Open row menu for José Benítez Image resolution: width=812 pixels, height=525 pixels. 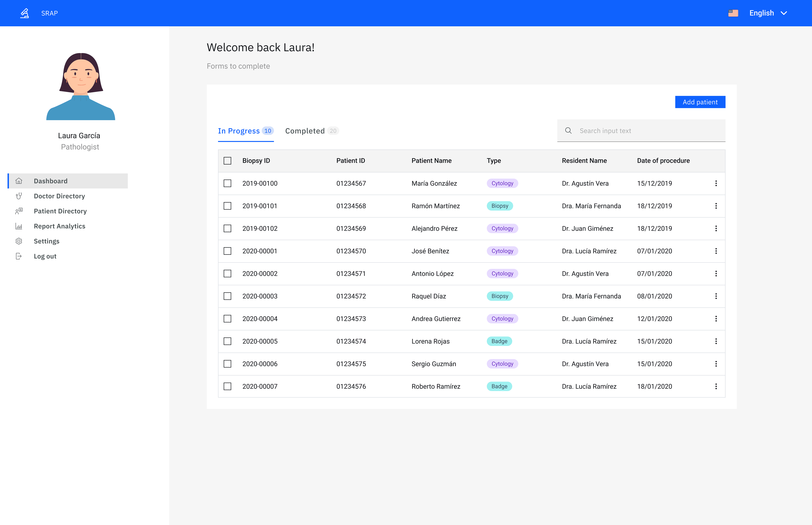click(716, 251)
